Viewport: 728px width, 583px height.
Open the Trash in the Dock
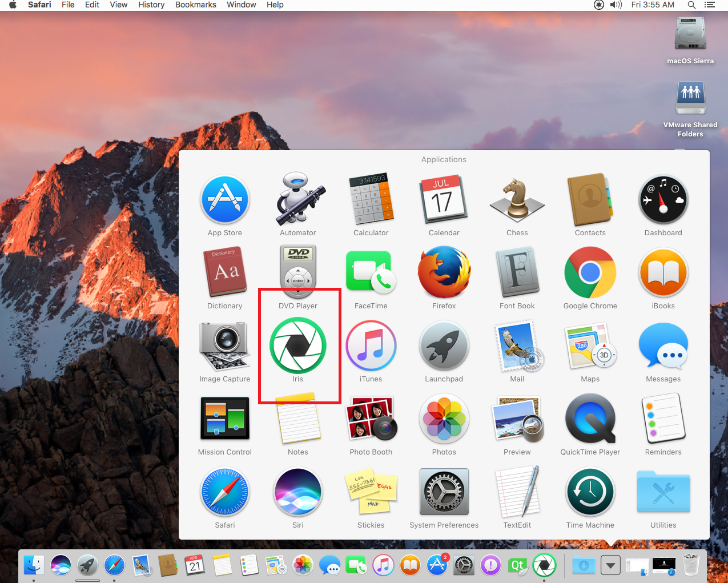691,565
